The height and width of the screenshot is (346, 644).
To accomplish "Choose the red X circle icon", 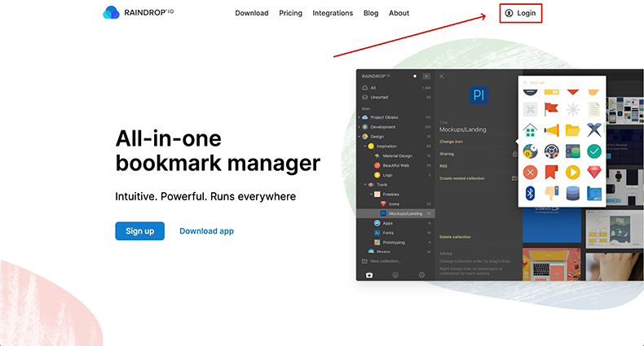I will pyautogui.click(x=530, y=172).
